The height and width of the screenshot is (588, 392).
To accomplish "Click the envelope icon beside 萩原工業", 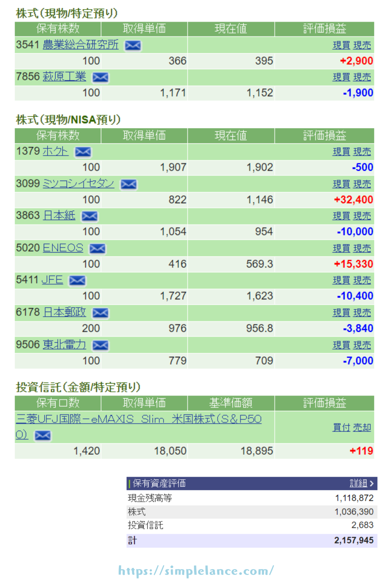I will (100, 77).
